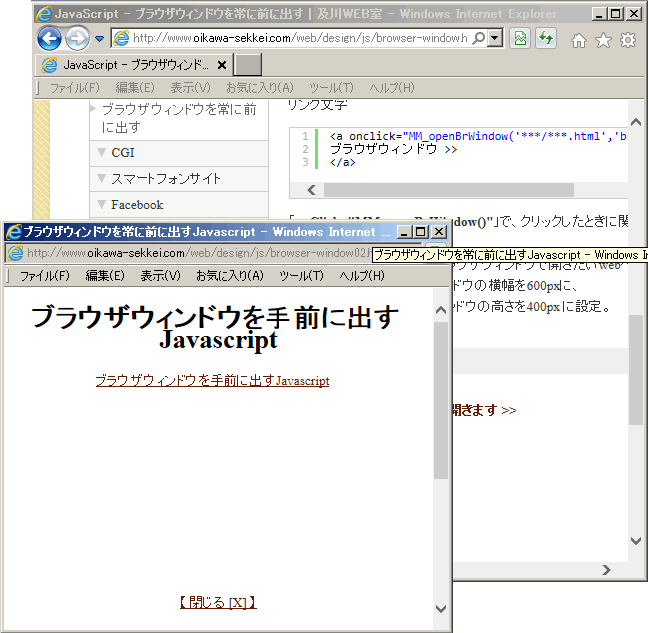Image resolution: width=648 pixels, height=633 pixels.
Task: Open the address bar autocomplete dropdown arrow
Action: coord(495,38)
